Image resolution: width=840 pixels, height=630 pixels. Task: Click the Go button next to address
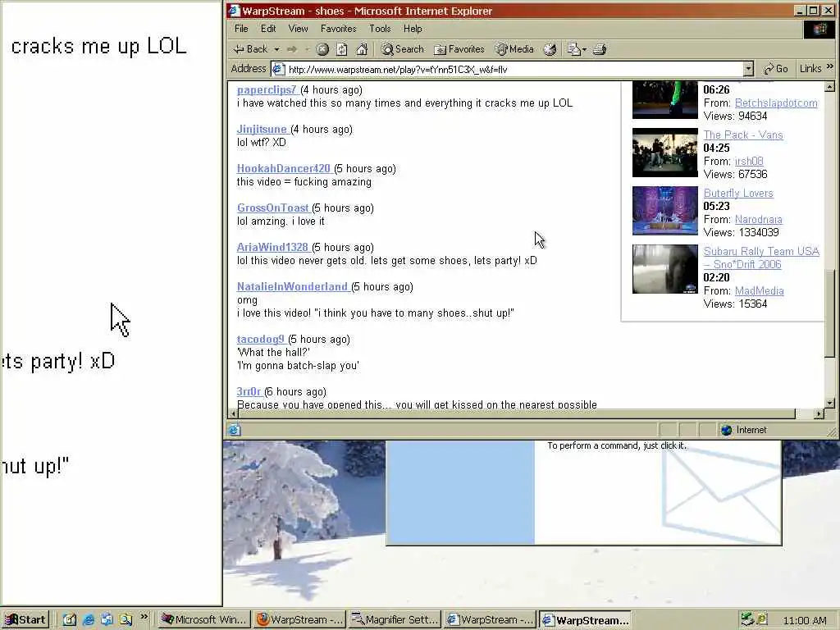click(775, 69)
